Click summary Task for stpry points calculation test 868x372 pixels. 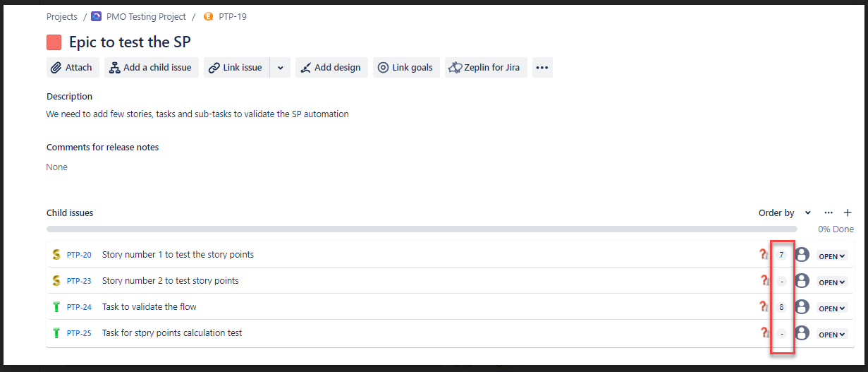coord(172,333)
